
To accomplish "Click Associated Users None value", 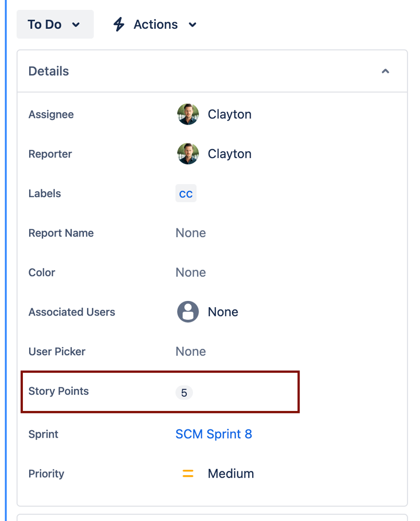I will point(223,312).
